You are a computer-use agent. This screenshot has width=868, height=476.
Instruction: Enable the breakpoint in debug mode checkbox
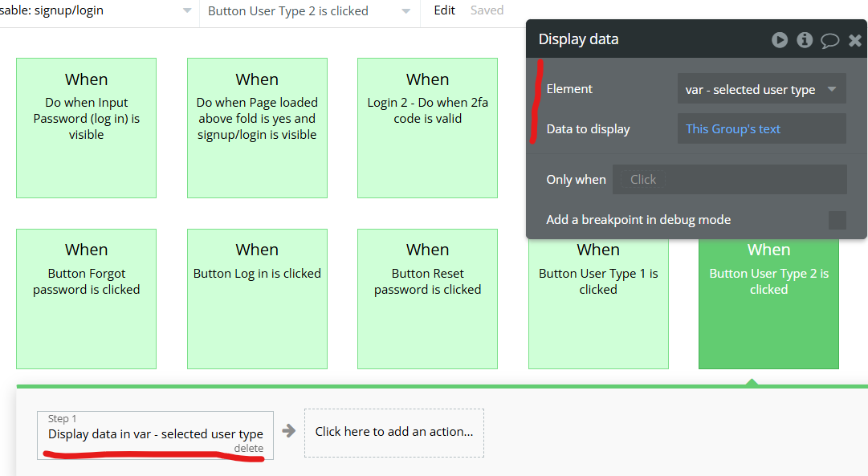837,220
